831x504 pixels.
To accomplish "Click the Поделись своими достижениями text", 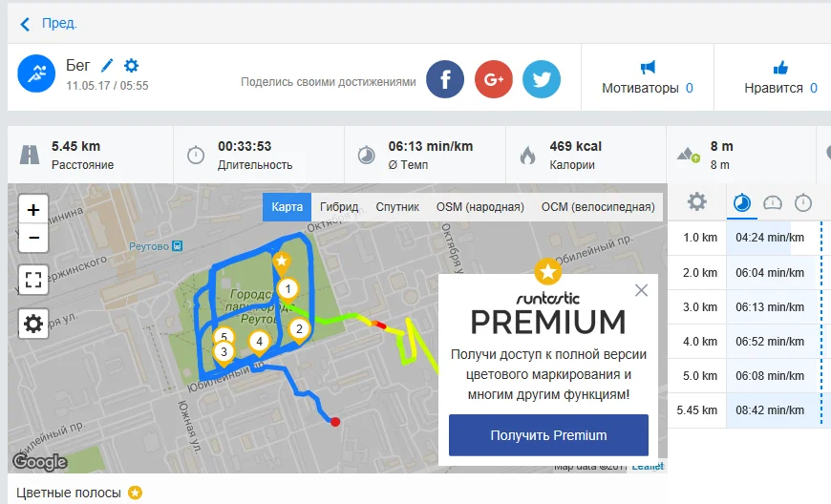I will 328,82.
